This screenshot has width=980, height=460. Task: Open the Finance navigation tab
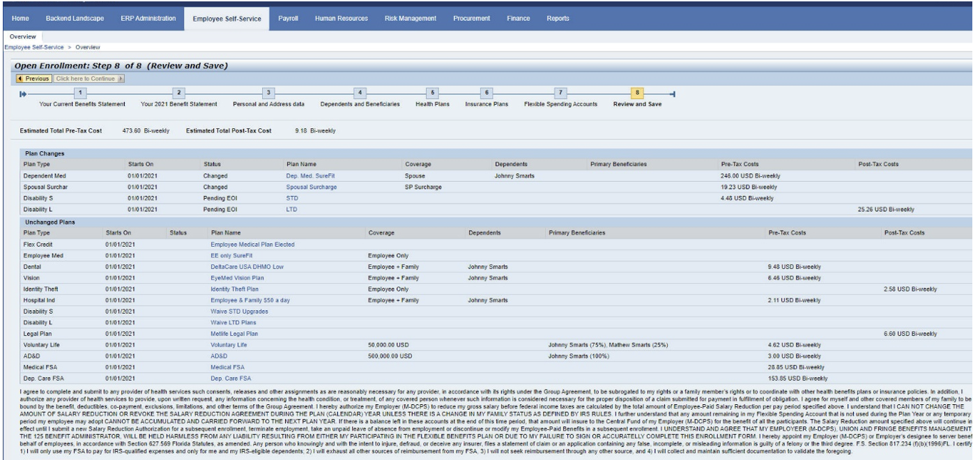tap(517, 17)
